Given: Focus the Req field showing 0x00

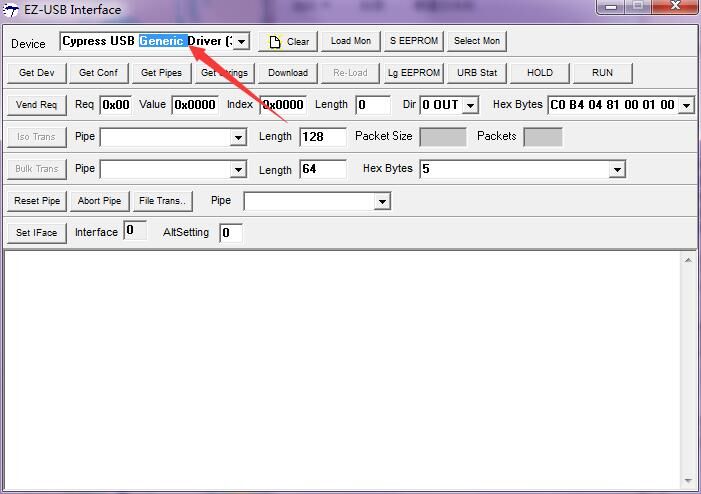Looking at the screenshot, I should (x=116, y=105).
